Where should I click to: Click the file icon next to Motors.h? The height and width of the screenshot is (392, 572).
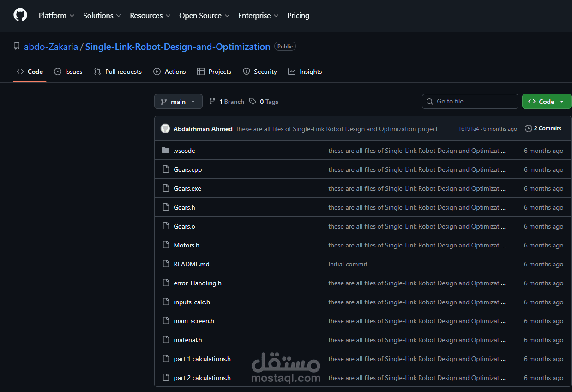166,245
